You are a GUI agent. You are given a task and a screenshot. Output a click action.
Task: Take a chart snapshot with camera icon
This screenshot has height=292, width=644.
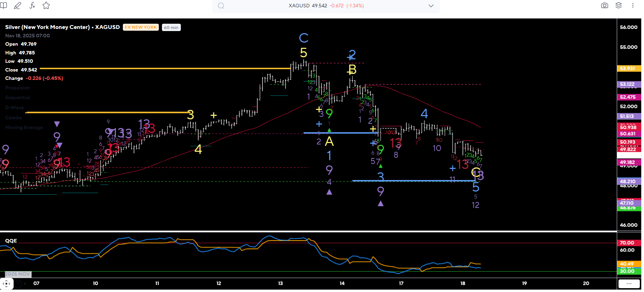(605, 6)
